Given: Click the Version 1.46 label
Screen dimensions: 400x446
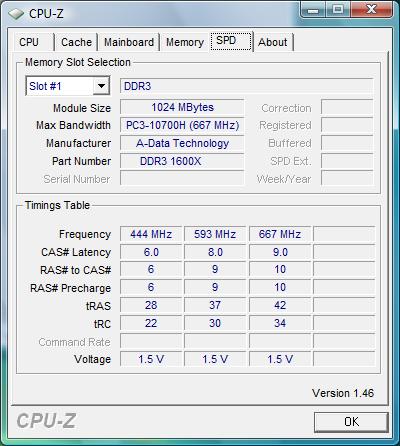Looking at the screenshot, I should tap(343, 393).
